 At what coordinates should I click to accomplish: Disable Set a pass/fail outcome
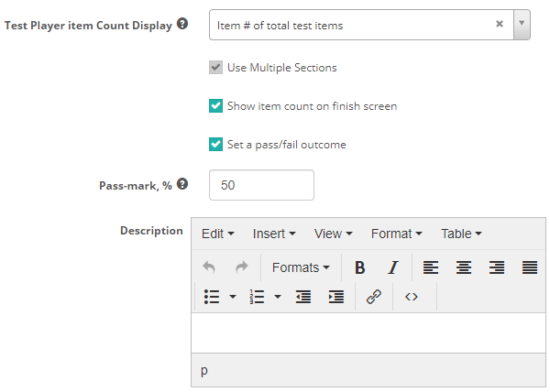(216, 145)
